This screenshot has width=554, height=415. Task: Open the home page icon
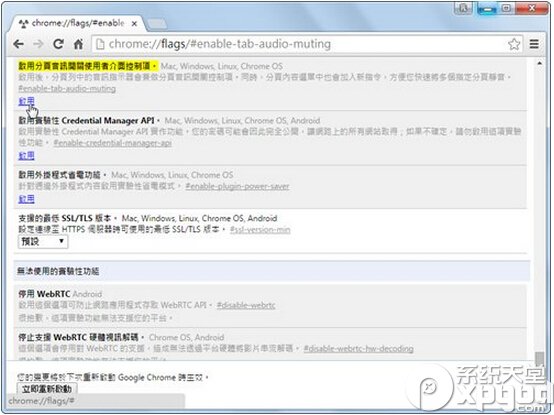coord(78,44)
